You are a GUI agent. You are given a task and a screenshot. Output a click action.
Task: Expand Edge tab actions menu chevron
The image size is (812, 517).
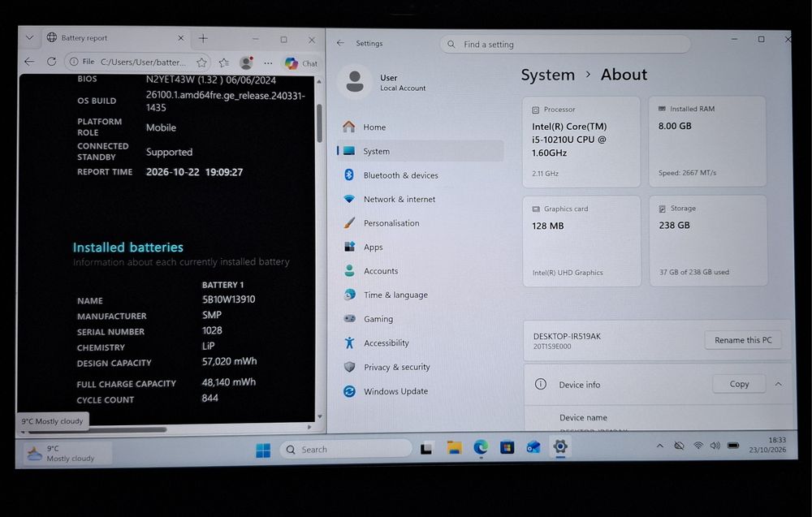(29, 38)
